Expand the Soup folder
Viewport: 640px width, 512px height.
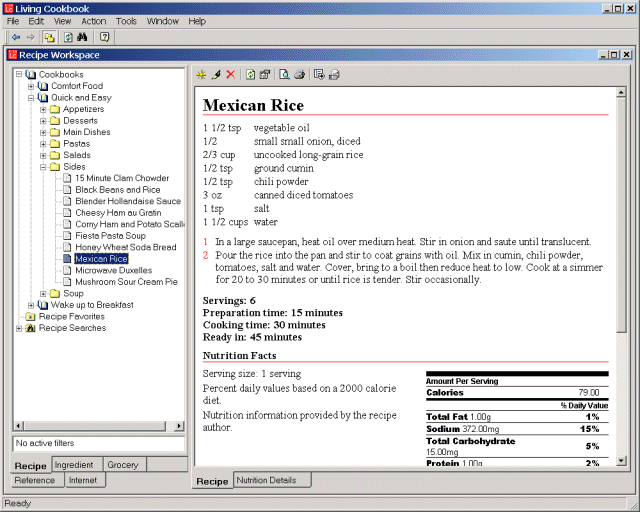[x=43, y=294]
